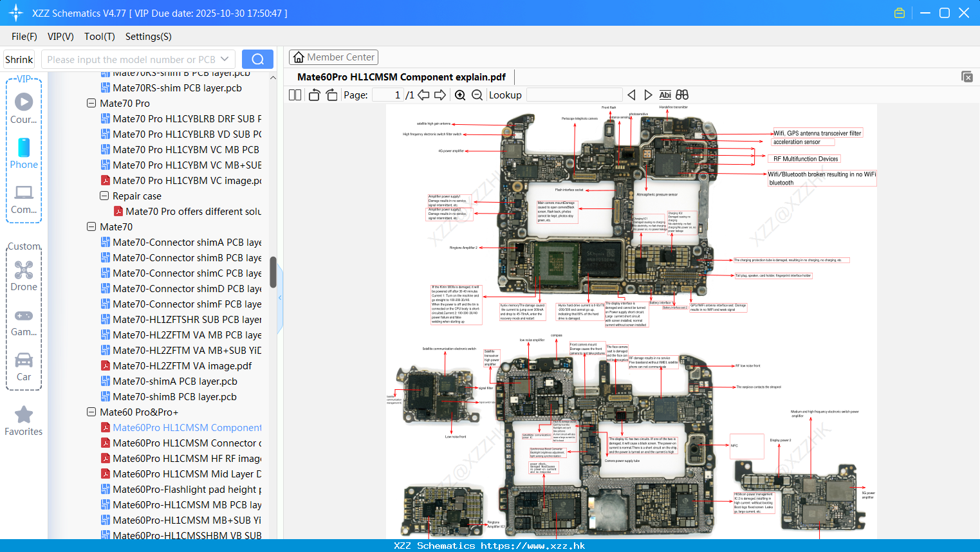Click the page number field

tap(387, 95)
